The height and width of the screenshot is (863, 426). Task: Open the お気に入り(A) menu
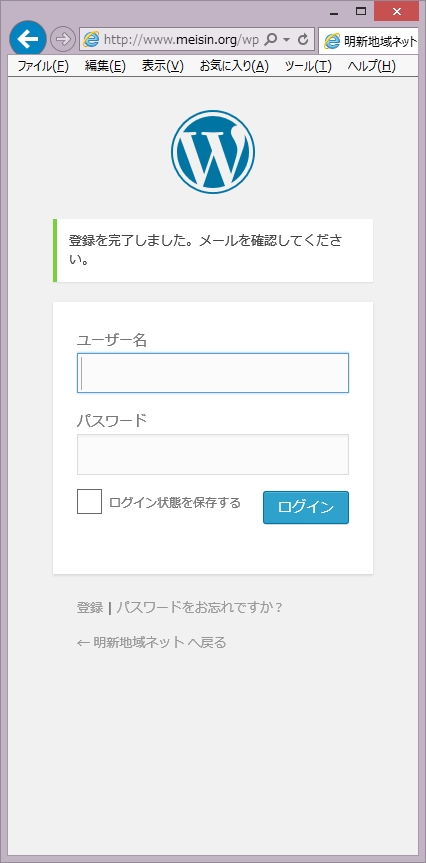tap(234, 67)
